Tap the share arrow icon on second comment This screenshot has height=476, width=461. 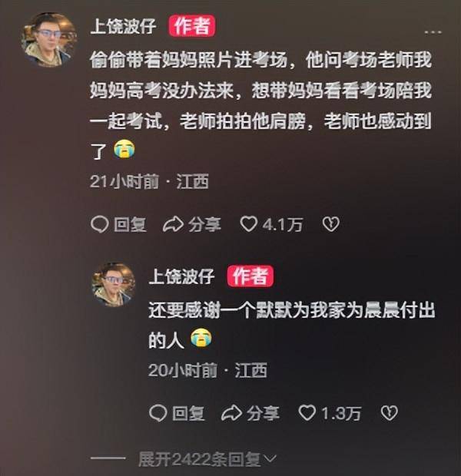pos(231,414)
